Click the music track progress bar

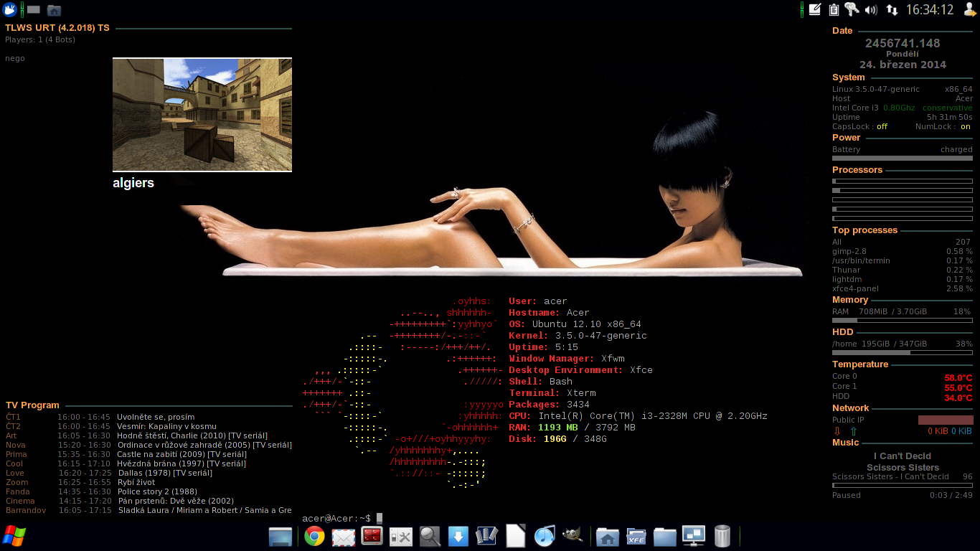[x=903, y=486]
